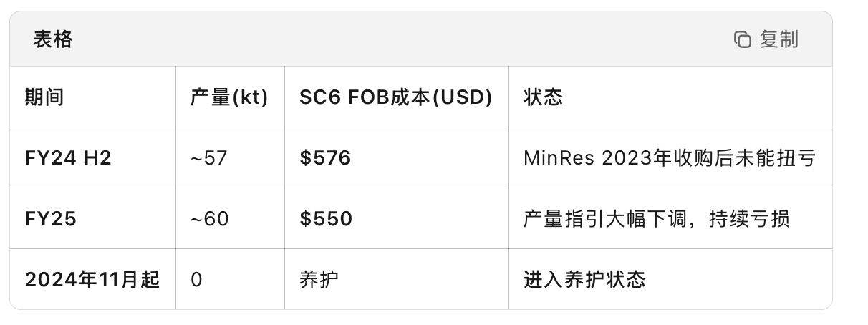Click the 表格 title label
The width and height of the screenshot is (868, 325).
click(x=53, y=39)
